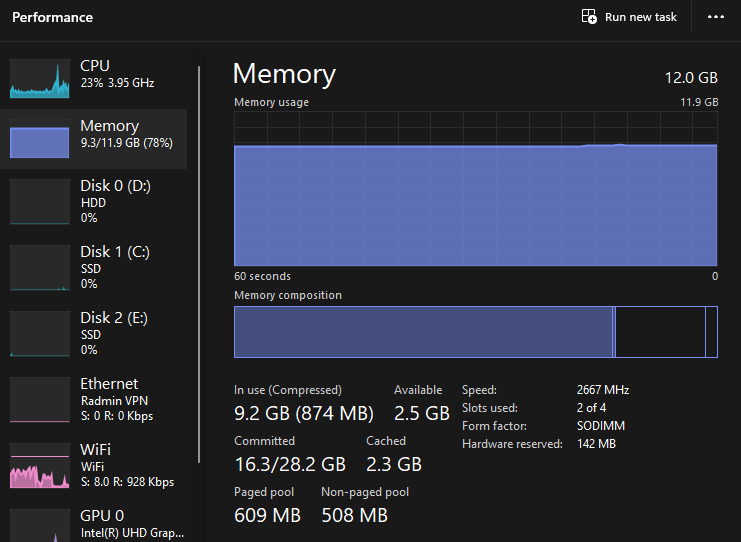Click the Run new task icon
The height and width of the screenshot is (542, 741).
click(x=590, y=17)
